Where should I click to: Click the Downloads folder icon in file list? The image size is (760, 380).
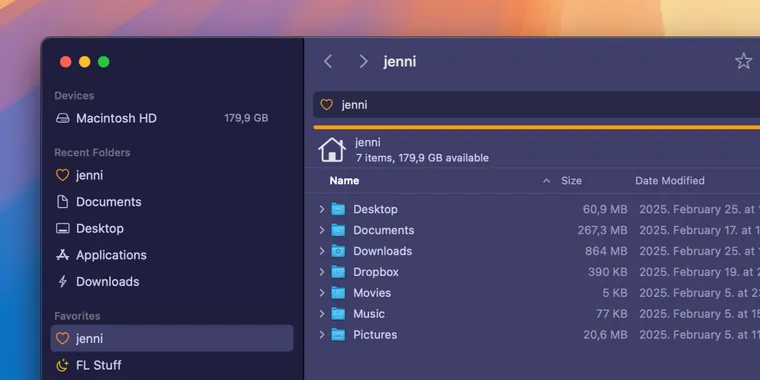click(338, 251)
